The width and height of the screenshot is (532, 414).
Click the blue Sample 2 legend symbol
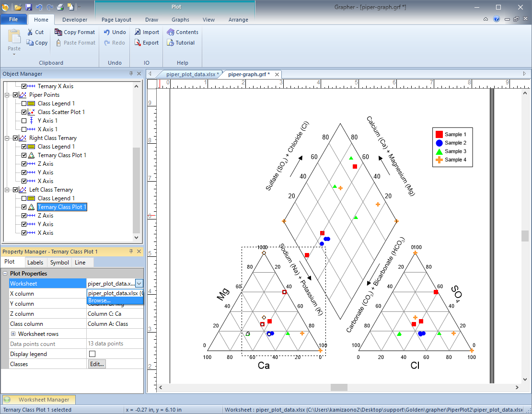click(x=439, y=143)
